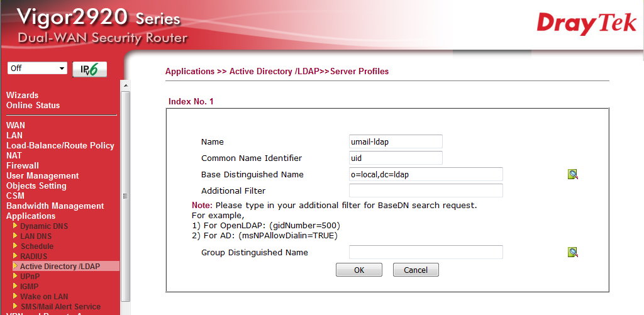The image size is (644, 315).
Task: Click arrow bullet next to UPnP
Action: click(15, 276)
